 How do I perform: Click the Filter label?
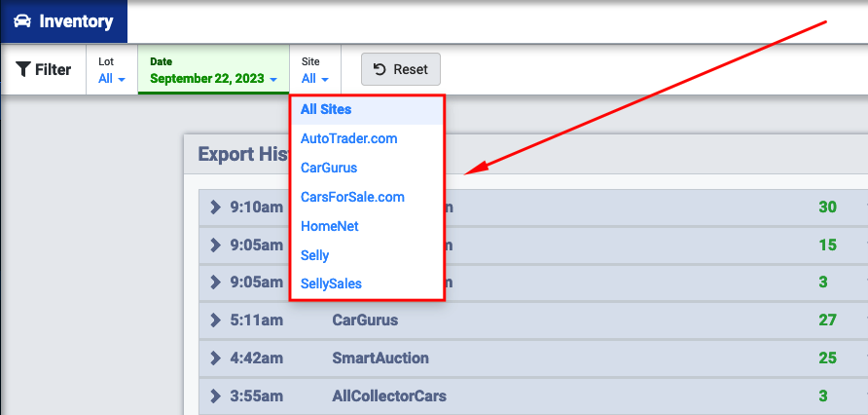pyautogui.click(x=54, y=70)
